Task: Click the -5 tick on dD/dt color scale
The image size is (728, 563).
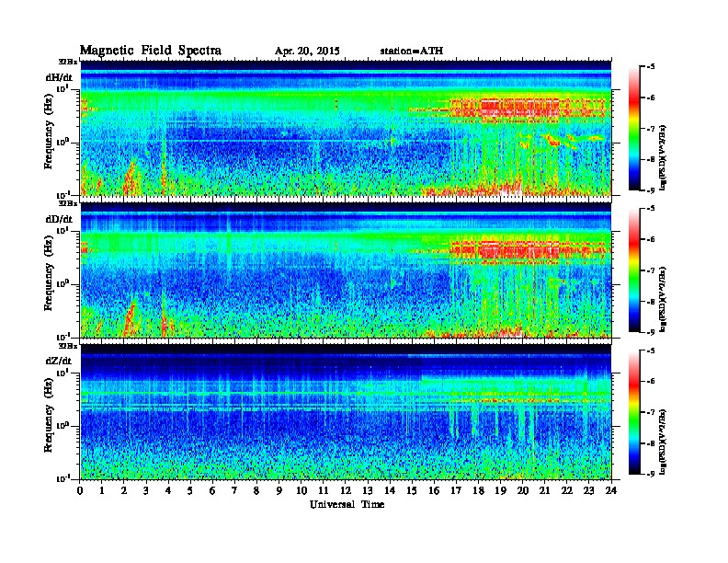Action: point(651,209)
